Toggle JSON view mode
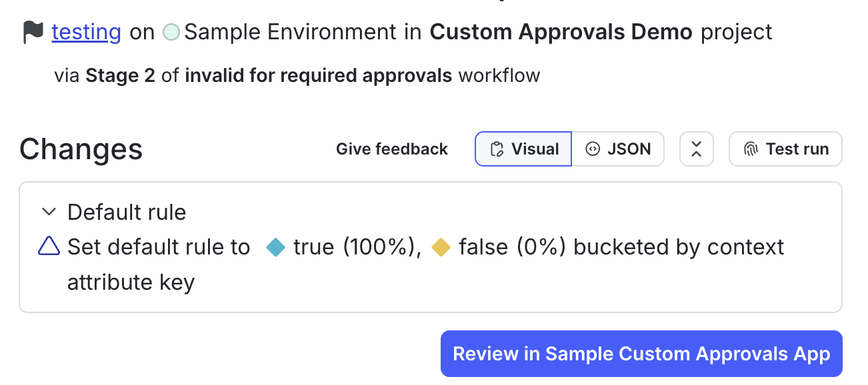Viewport: 868px width, 385px height. 619,149
